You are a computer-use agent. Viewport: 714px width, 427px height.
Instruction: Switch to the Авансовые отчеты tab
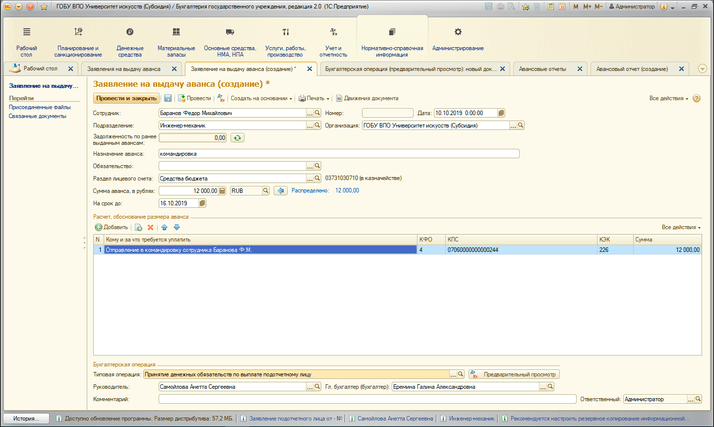[x=545, y=69]
